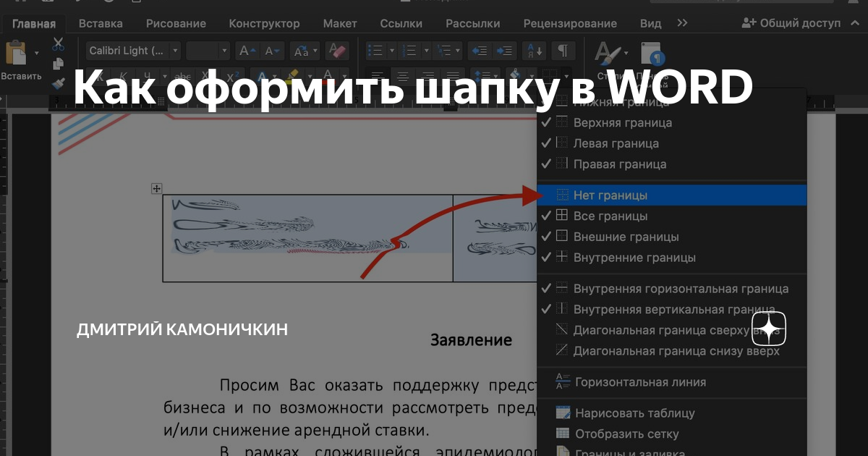Choose Нет границы in the borders menu
This screenshot has height=456, width=868.
(x=672, y=195)
